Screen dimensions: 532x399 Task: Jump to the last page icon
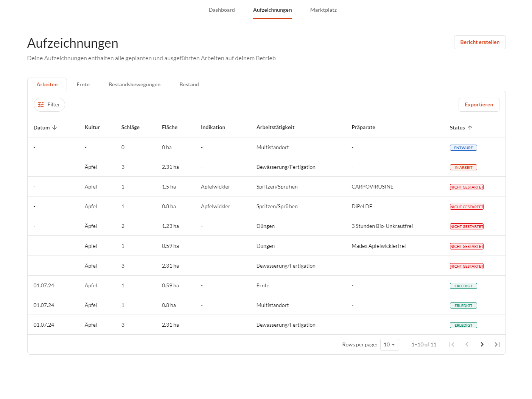point(497,344)
